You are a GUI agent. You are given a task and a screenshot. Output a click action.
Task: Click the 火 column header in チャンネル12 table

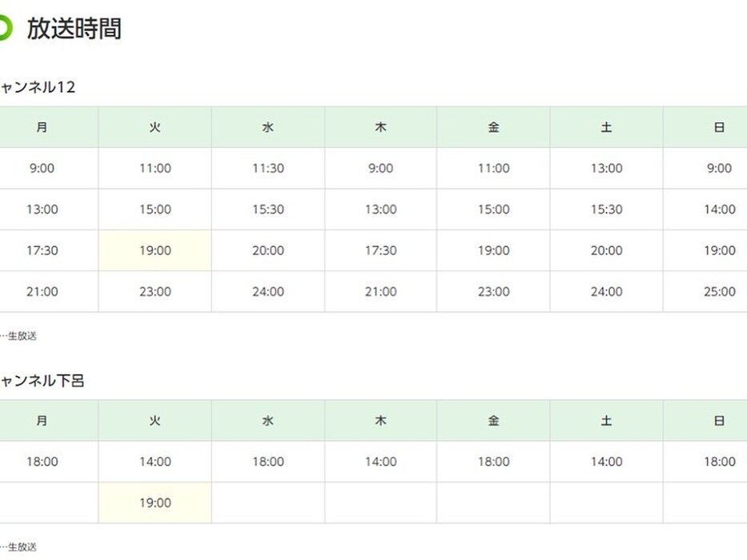155,127
